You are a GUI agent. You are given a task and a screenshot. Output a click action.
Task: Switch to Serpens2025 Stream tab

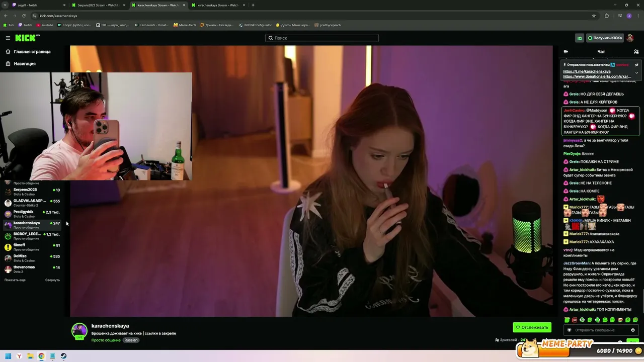click(x=99, y=5)
